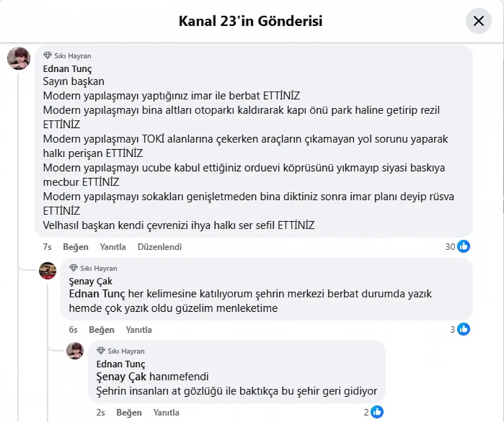Click Ednan Tunç's avatar on nested reply
This screenshot has height=422, width=504.
point(75,350)
